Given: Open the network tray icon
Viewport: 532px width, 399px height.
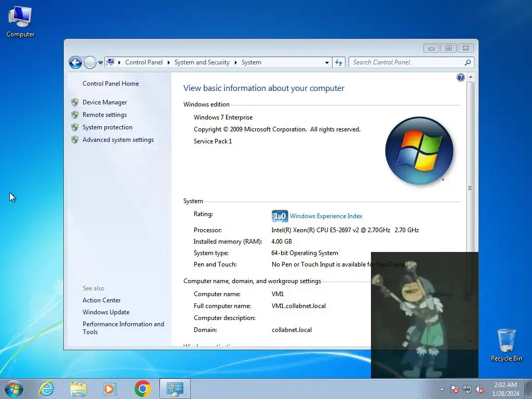Looking at the screenshot, I should pyautogui.click(x=467, y=390).
